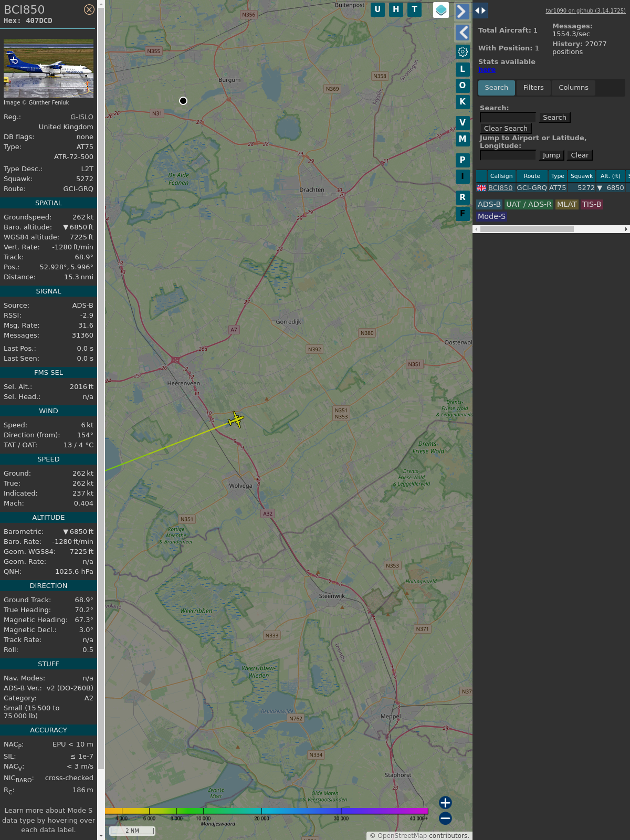The height and width of the screenshot is (840, 630).
Task: Sort table by Alt. (ft) column header
Action: coord(611,176)
